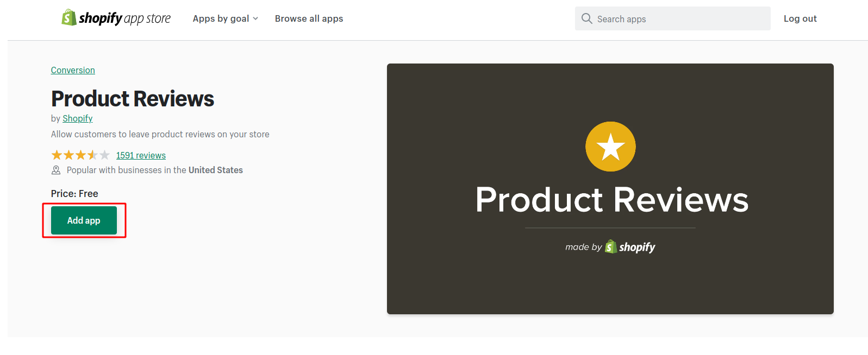
Task: Click the Product Reviews banner image
Action: click(x=610, y=189)
